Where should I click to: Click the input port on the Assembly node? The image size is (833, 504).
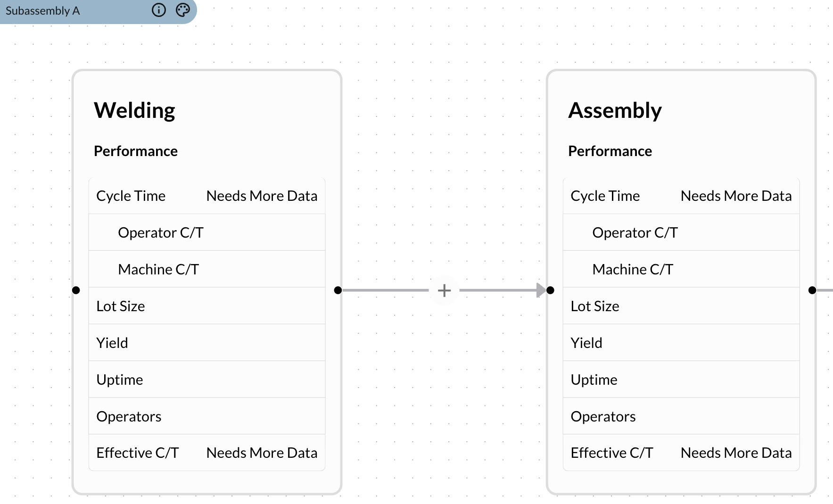click(x=550, y=290)
